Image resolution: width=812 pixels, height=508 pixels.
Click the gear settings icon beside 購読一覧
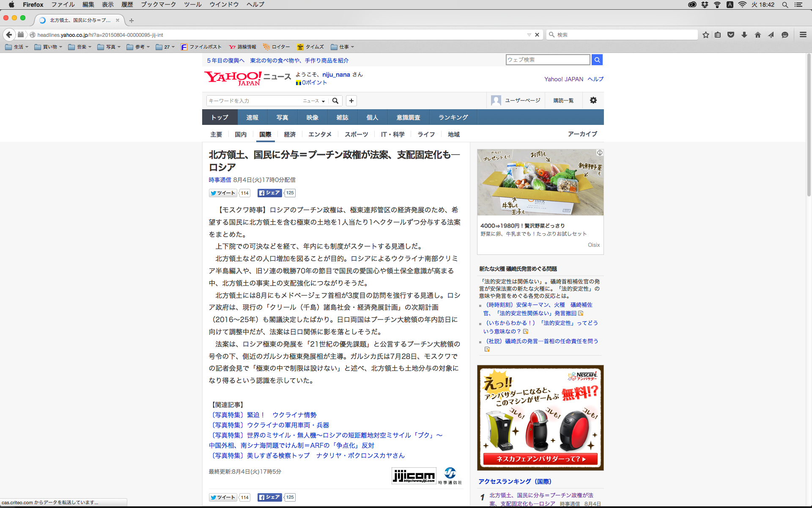pos(593,100)
